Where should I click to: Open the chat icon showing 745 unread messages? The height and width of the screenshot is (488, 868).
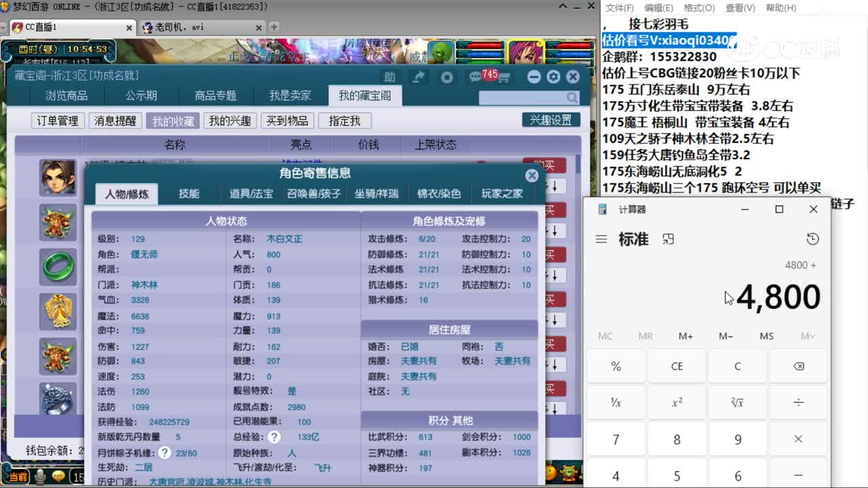[477, 77]
